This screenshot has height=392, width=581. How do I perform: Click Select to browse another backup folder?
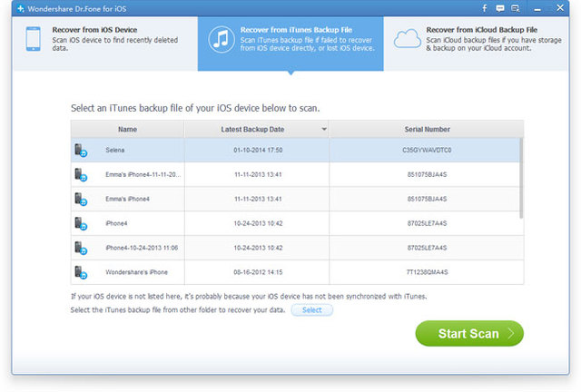(312, 310)
